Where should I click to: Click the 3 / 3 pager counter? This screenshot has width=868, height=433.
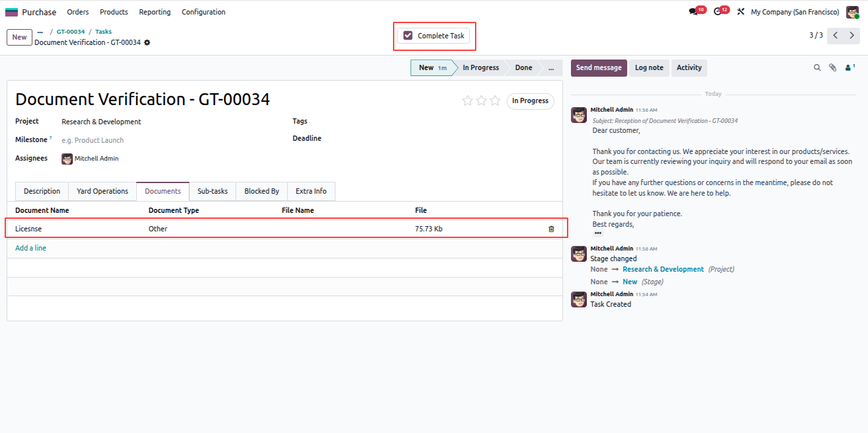tap(816, 36)
